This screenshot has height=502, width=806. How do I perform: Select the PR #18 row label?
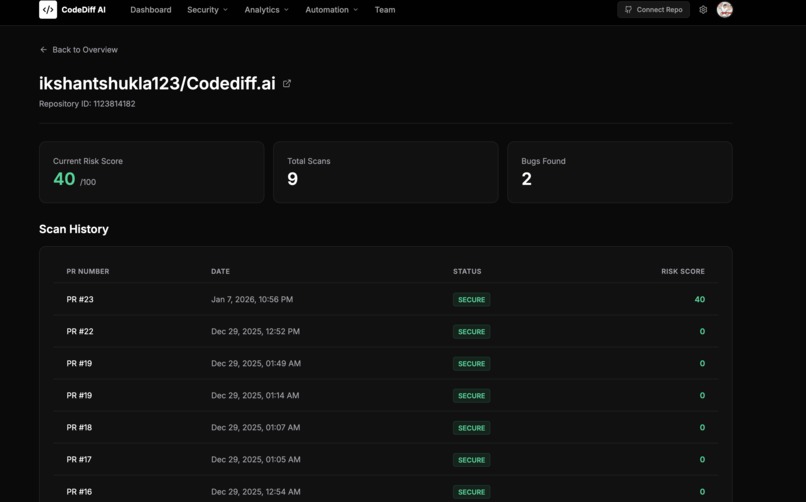tap(79, 427)
